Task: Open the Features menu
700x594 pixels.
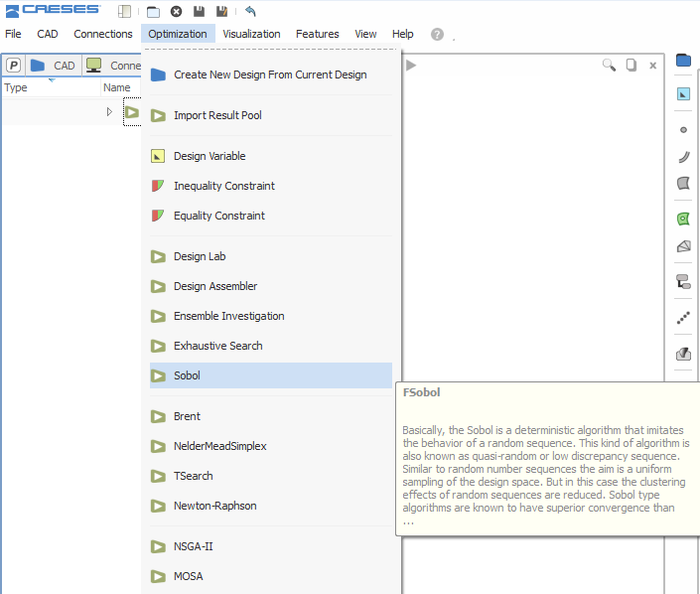Action: [318, 34]
